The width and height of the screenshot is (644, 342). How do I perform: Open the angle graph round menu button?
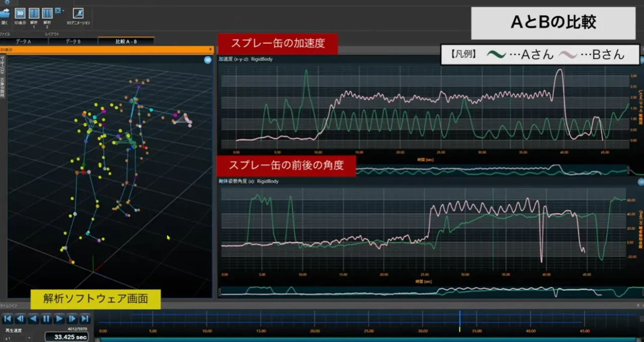(x=641, y=182)
